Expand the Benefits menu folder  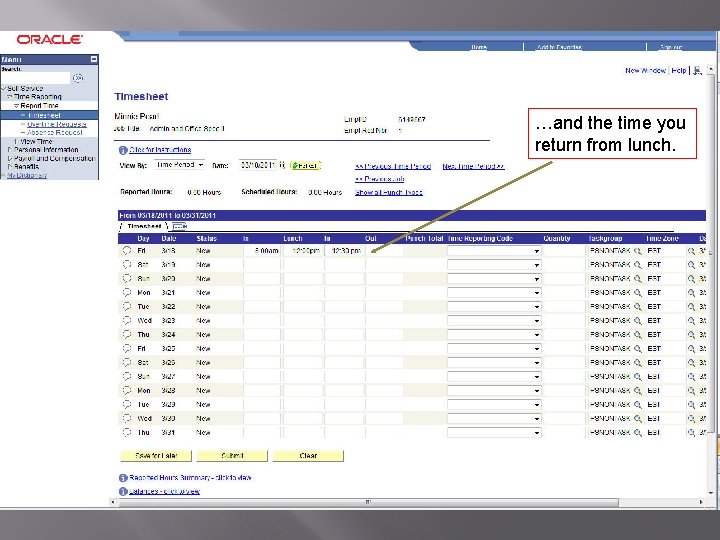[x=10, y=167]
